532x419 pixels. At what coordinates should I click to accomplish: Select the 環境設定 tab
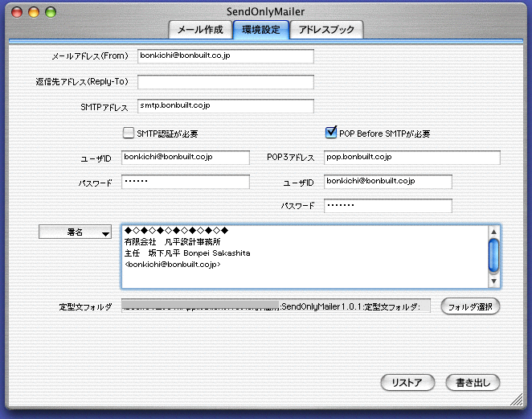coord(261,30)
